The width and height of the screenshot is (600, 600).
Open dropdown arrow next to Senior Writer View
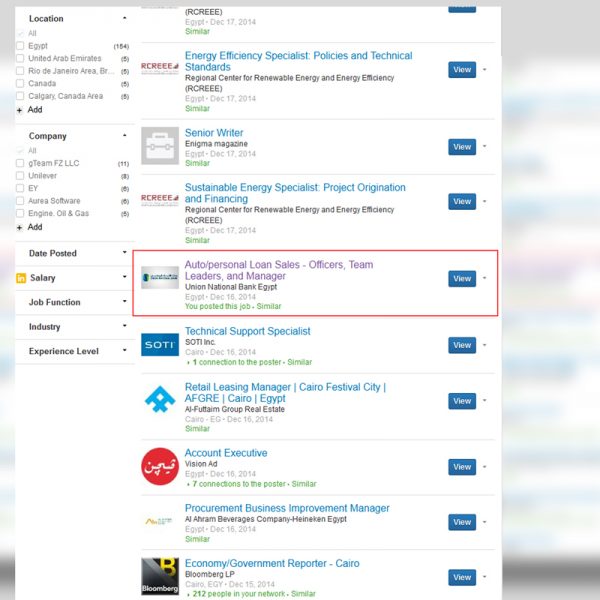coord(484,146)
